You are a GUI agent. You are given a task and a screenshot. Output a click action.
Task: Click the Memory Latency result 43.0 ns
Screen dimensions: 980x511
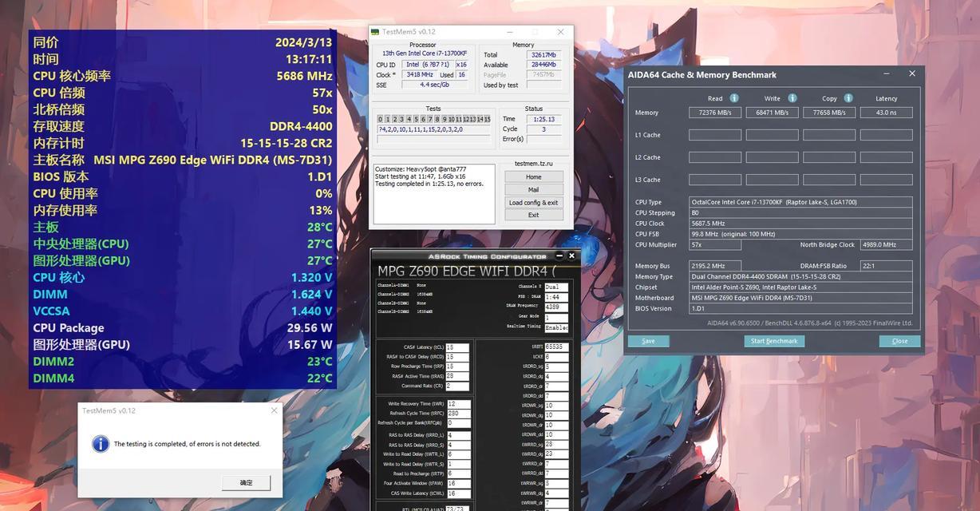pyautogui.click(x=886, y=113)
